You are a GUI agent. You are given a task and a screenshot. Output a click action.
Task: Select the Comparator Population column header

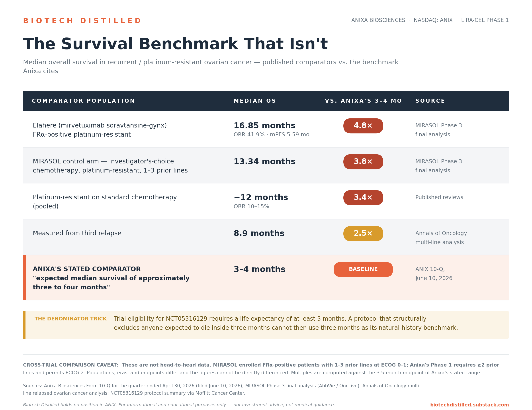[x=83, y=101]
